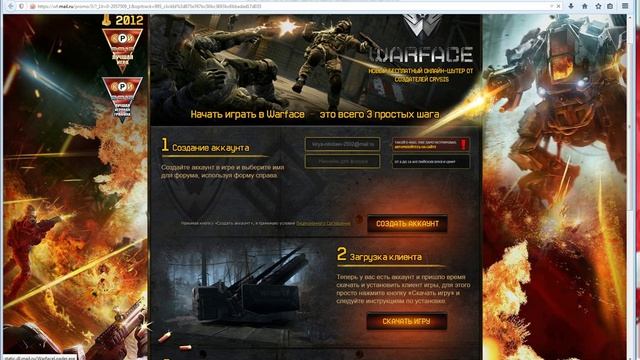Viewport: 640px width, 360px height.
Task: Click the browser back arrow button
Action: pyautogui.click(x=11, y=6)
